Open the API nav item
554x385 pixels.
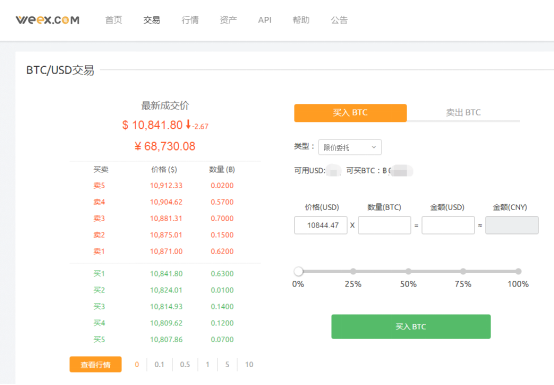click(x=265, y=20)
